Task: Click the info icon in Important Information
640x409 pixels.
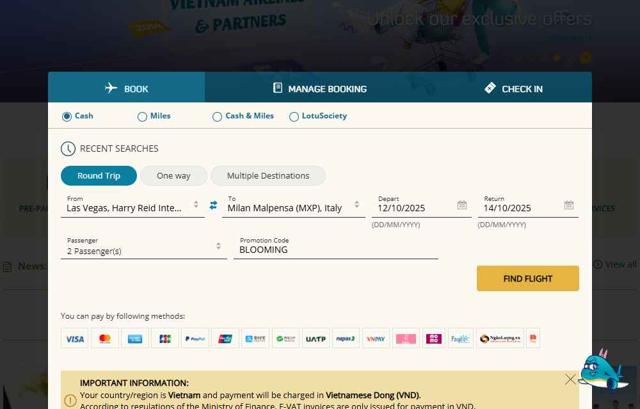Action: [x=70, y=400]
